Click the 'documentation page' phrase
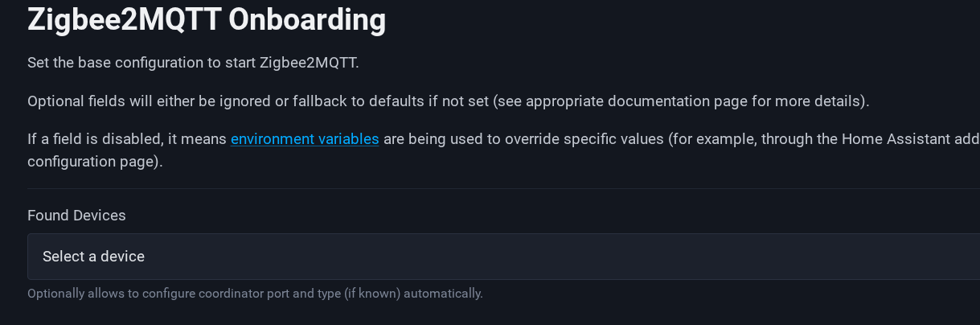The width and height of the screenshot is (980, 325). click(x=674, y=101)
